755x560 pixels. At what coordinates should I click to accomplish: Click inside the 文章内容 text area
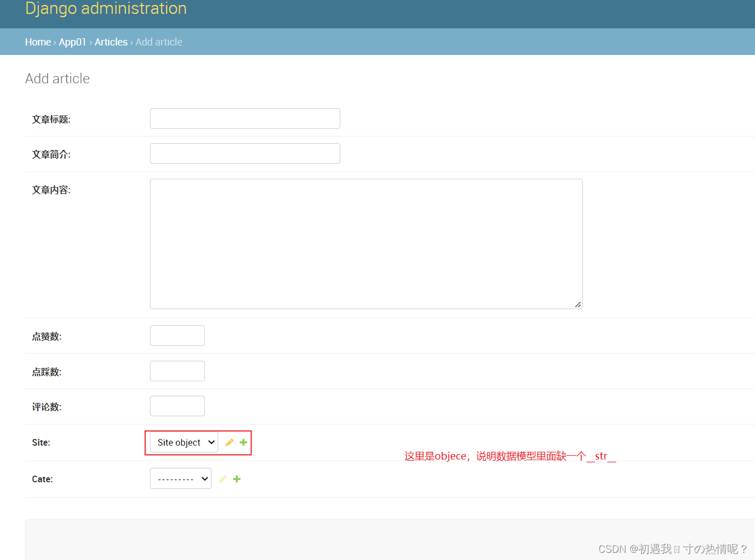pyautogui.click(x=366, y=244)
